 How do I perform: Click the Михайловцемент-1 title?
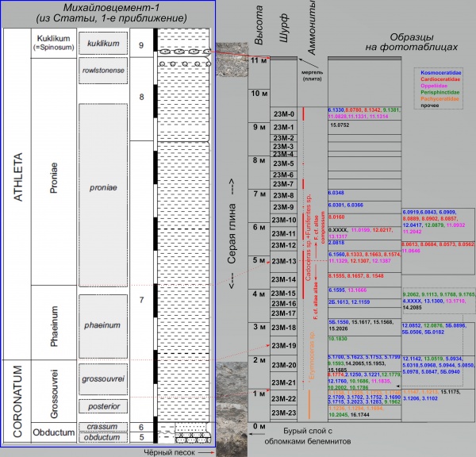click(107, 9)
